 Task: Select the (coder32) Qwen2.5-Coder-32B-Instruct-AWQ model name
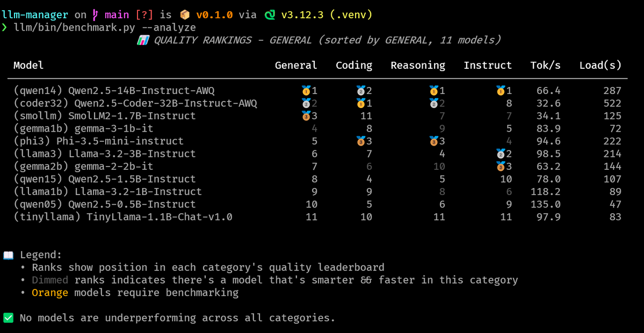pos(135,103)
